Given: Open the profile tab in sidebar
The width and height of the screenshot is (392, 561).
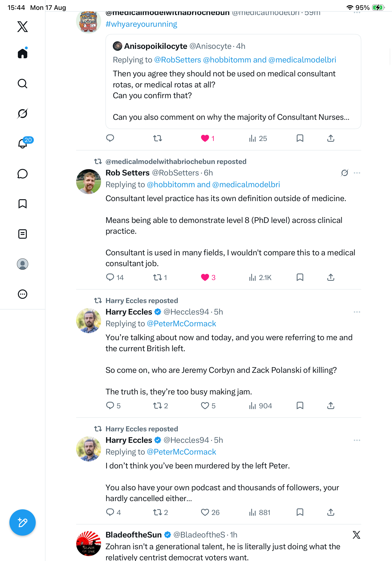Looking at the screenshot, I should (x=23, y=264).
